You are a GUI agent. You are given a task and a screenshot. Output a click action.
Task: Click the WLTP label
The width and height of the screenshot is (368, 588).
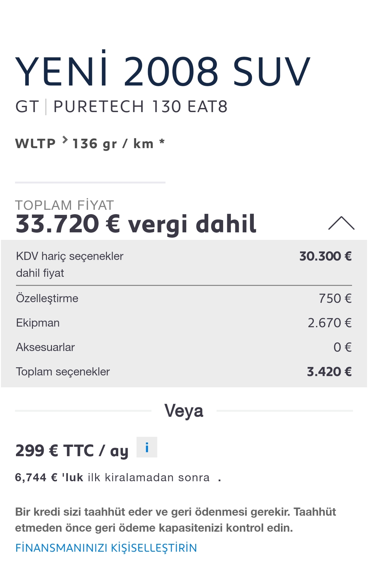pyautogui.click(x=35, y=144)
